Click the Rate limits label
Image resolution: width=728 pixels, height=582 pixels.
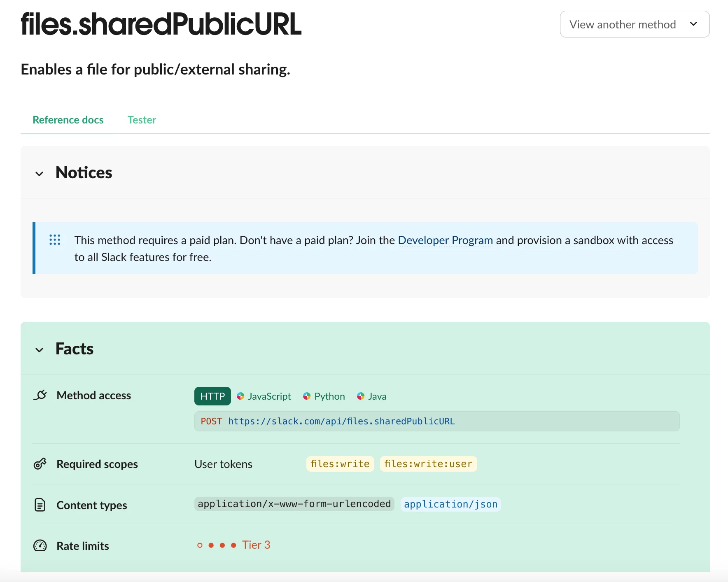(x=82, y=546)
